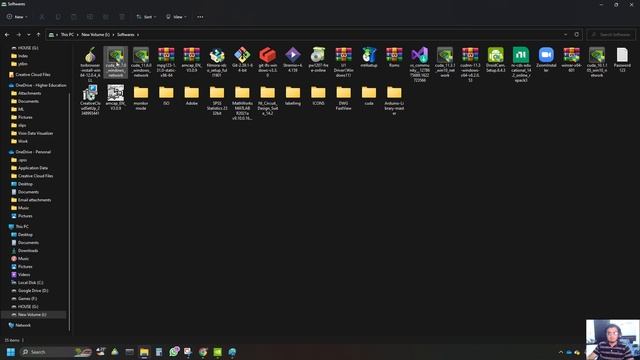The width and height of the screenshot is (640, 360).
Task: Click the Copy toolbar icon
Action: (58, 17)
